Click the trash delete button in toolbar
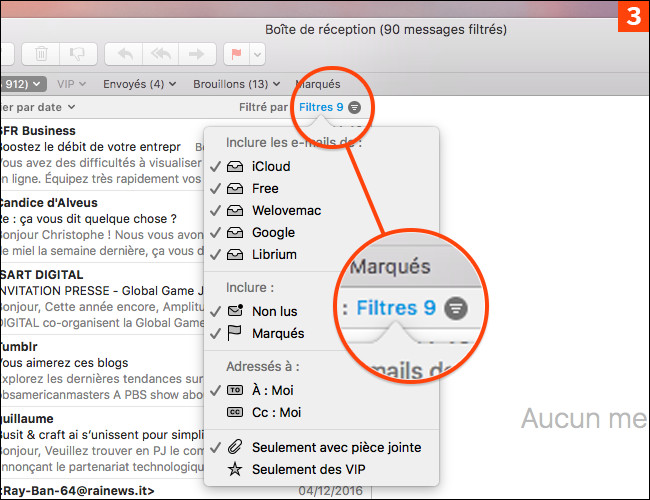This screenshot has height=500, width=650. click(x=41, y=53)
